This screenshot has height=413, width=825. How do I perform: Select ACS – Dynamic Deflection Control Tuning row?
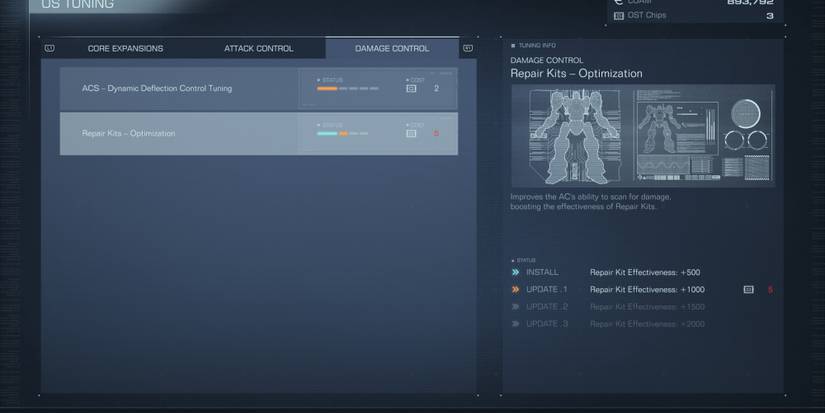point(258,88)
